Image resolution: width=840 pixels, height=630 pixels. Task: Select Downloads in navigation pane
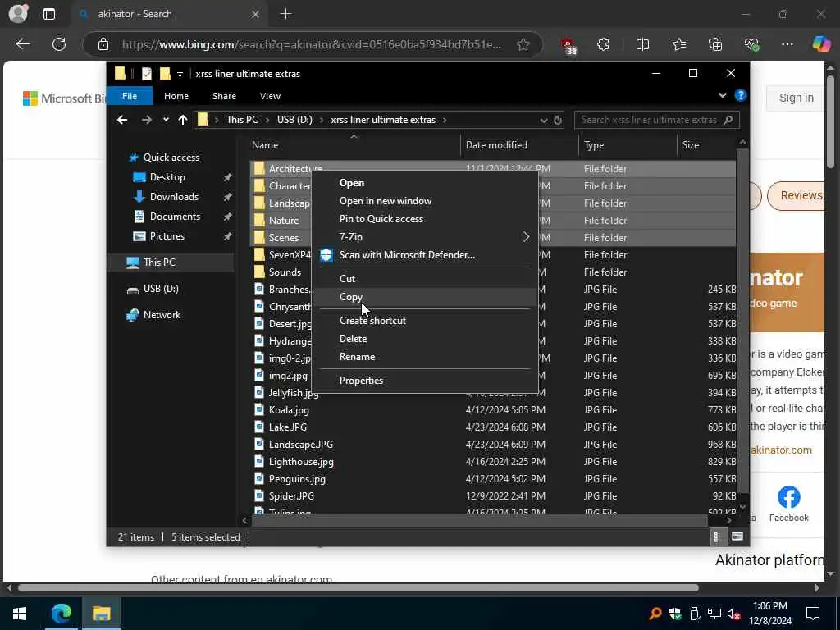[174, 197]
